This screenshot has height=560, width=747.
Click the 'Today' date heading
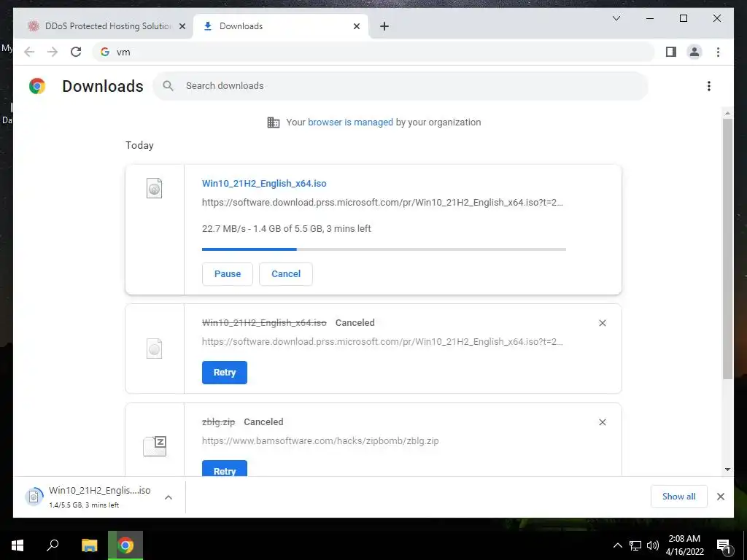(139, 145)
